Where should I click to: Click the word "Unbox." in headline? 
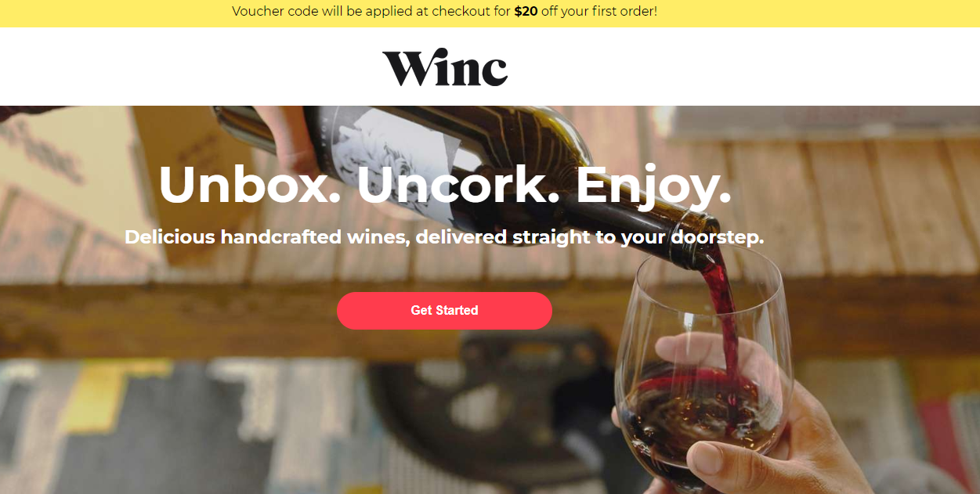tap(249, 185)
